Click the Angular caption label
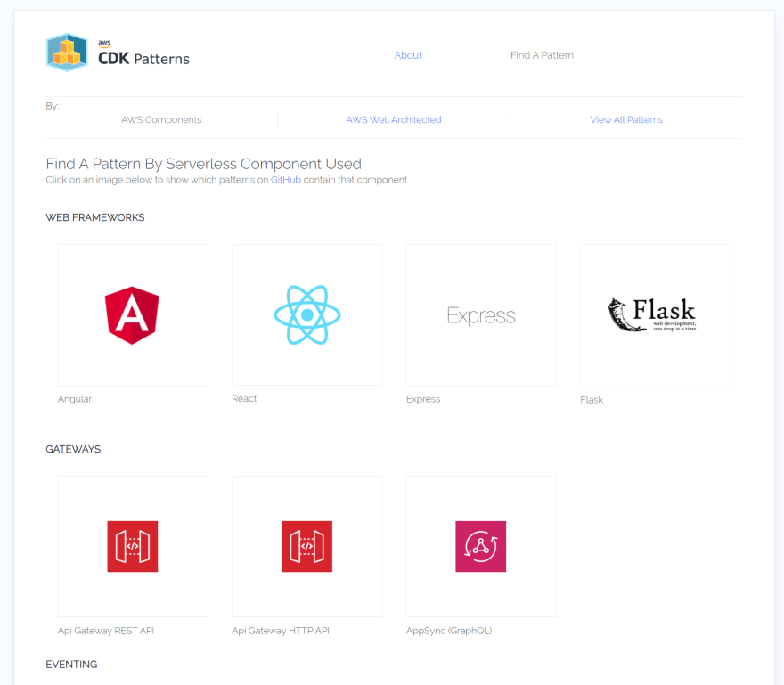 (75, 399)
